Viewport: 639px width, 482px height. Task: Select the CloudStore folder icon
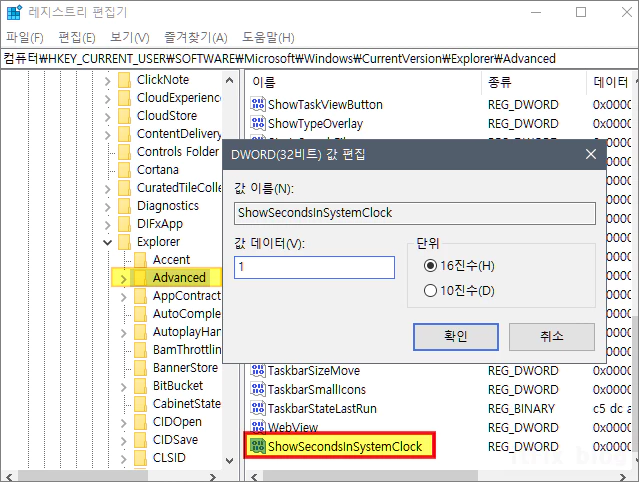tap(124, 116)
